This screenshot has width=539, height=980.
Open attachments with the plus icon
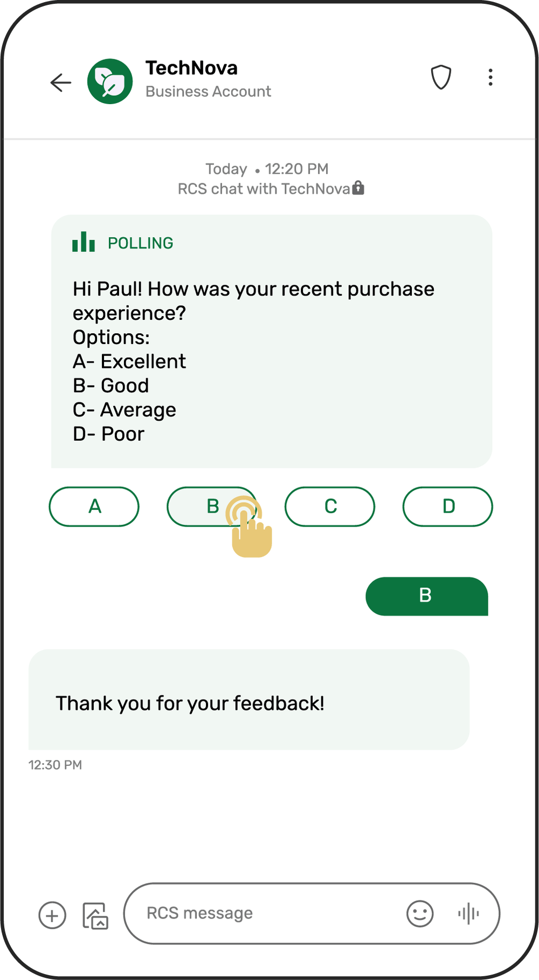pyautogui.click(x=52, y=915)
